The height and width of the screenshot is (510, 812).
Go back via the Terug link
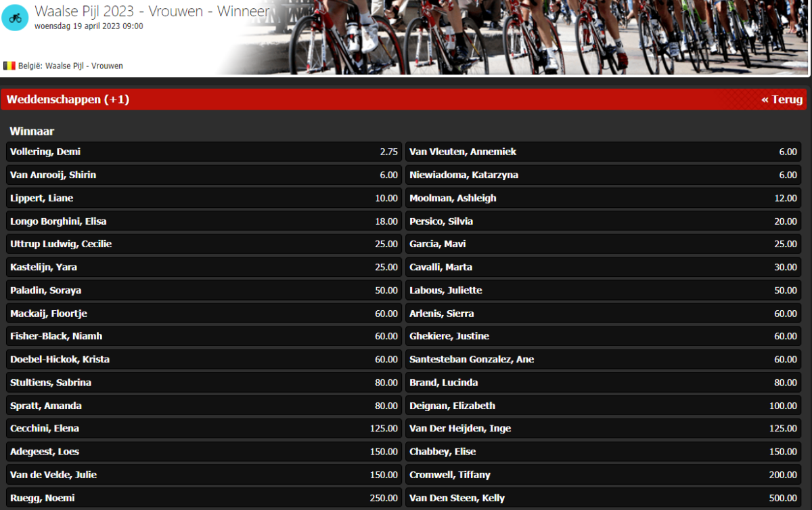click(782, 100)
